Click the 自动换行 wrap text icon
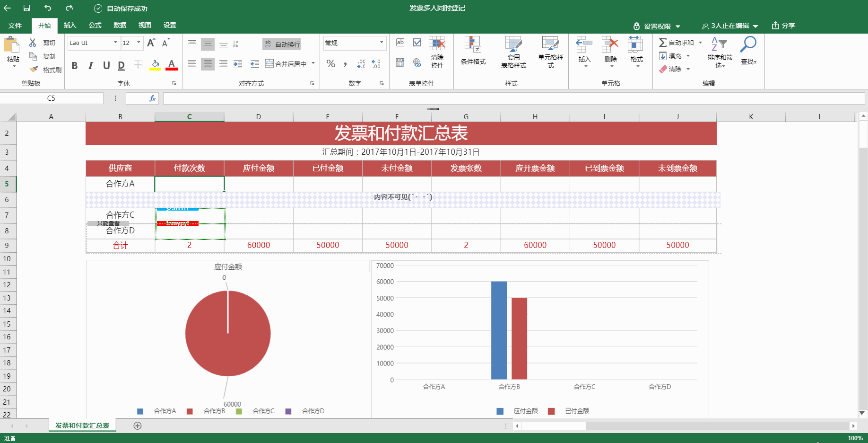Image resolution: width=868 pixels, height=443 pixels. click(x=268, y=44)
